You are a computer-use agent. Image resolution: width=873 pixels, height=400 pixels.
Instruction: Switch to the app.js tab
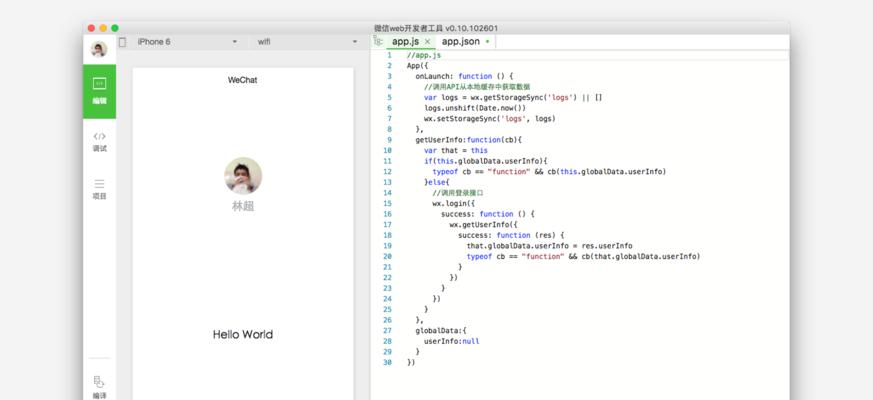pyautogui.click(x=405, y=42)
